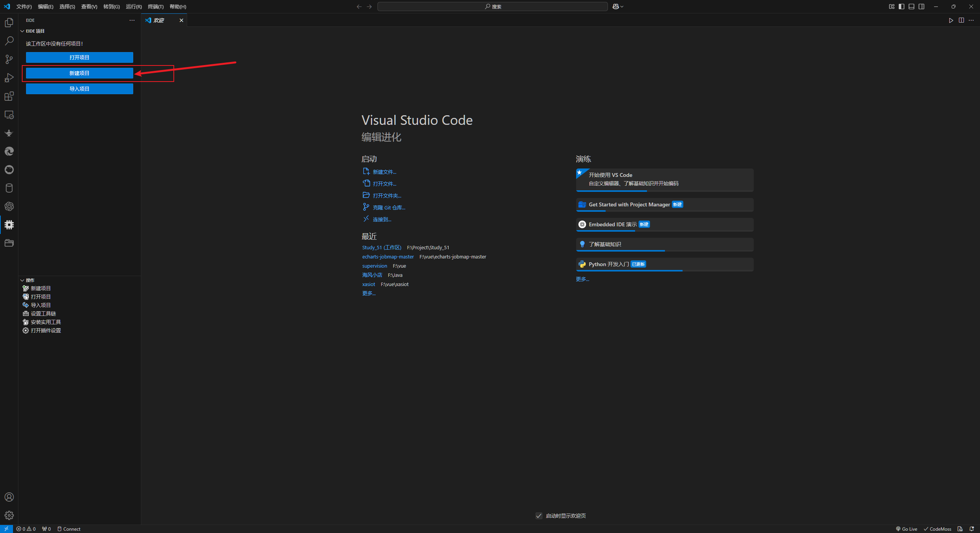Toggle the primary side bar
The width and height of the screenshot is (980, 533).
(x=902, y=7)
